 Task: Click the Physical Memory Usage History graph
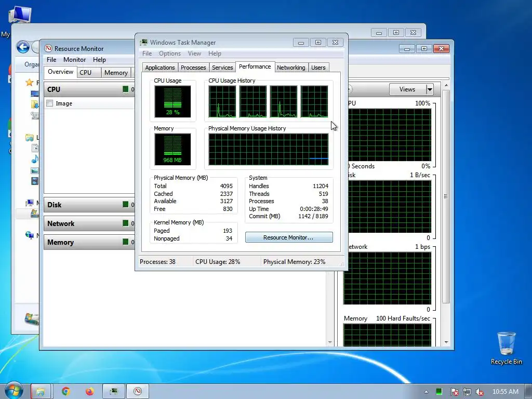[x=269, y=149]
